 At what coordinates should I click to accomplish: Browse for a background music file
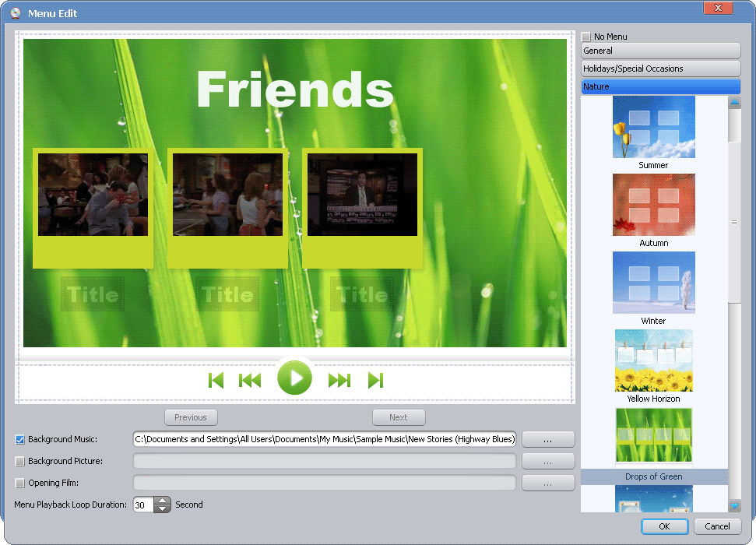548,440
